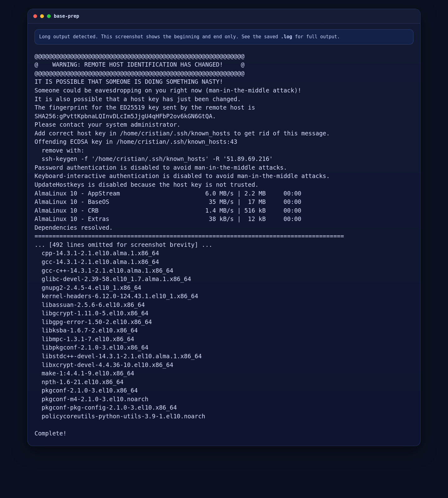Click the green maximize window dot

(49, 16)
